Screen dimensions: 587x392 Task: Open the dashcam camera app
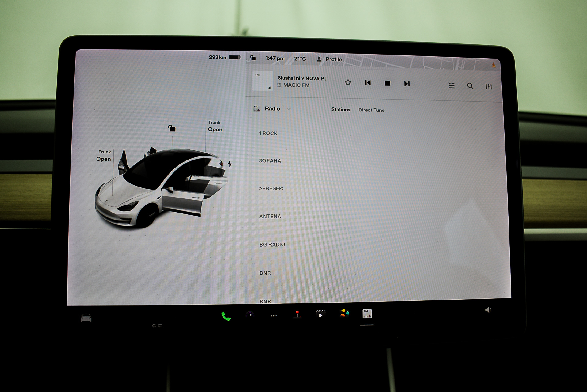click(x=250, y=315)
